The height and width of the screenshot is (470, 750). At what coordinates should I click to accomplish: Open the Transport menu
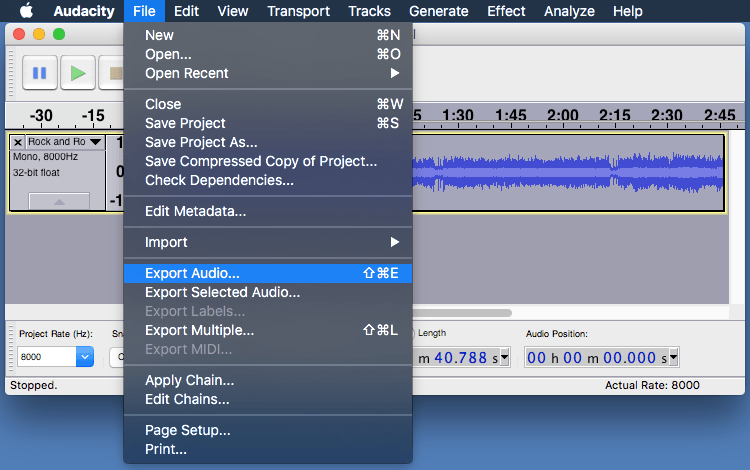pos(298,11)
